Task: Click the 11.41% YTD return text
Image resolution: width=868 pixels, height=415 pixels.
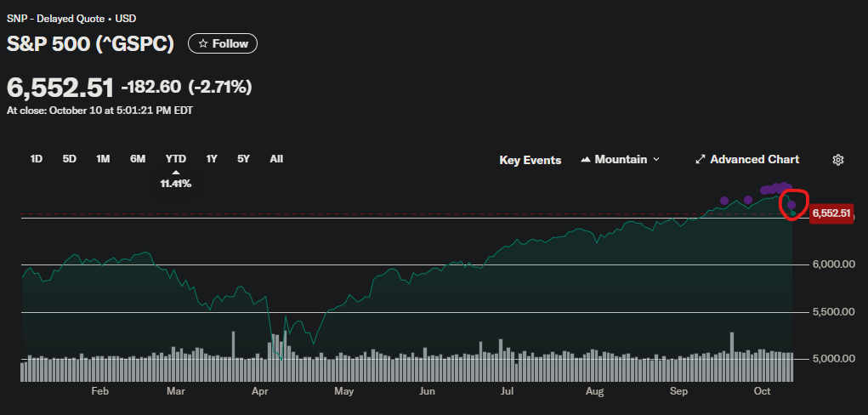Action: click(176, 184)
